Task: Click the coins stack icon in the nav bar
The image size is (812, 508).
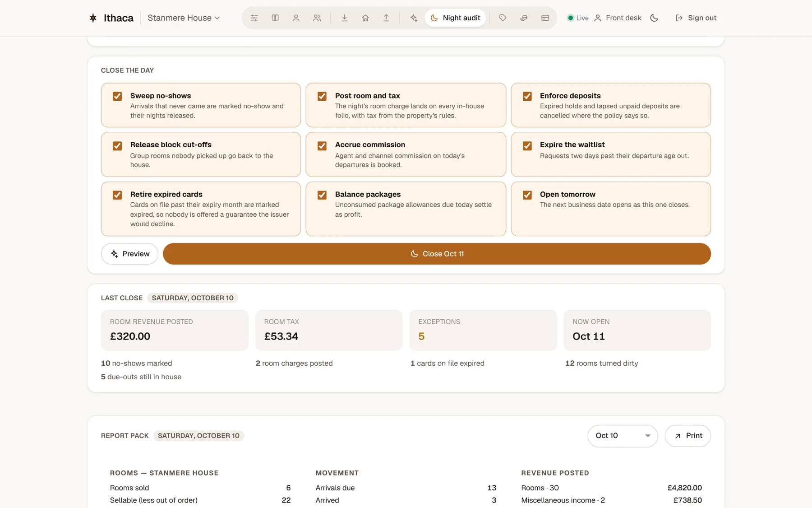Action: tap(524, 18)
